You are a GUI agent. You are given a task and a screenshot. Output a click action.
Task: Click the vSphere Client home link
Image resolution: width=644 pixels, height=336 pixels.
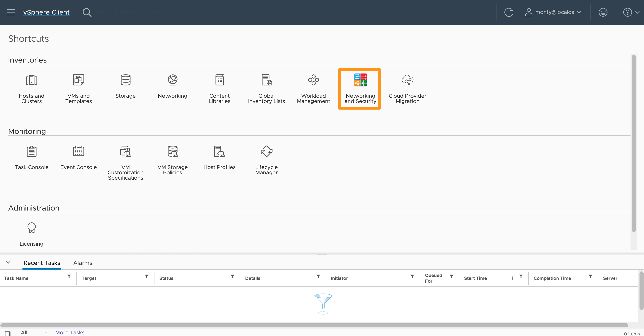(46, 12)
